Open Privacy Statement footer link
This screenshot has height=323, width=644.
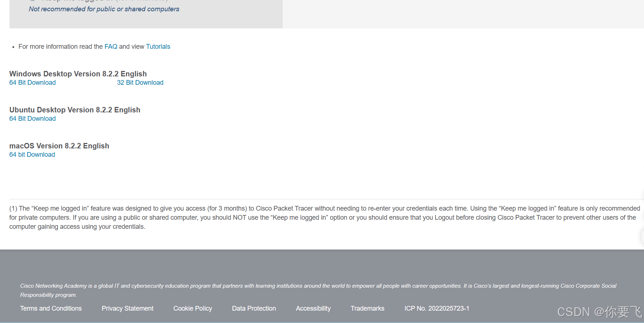(x=127, y=308)
